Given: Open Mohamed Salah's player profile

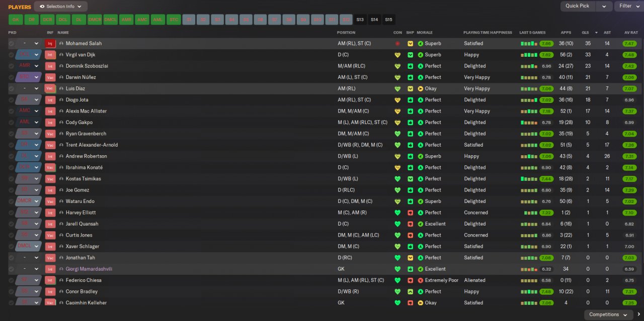Looking at the screenshot, I should 84,44.
